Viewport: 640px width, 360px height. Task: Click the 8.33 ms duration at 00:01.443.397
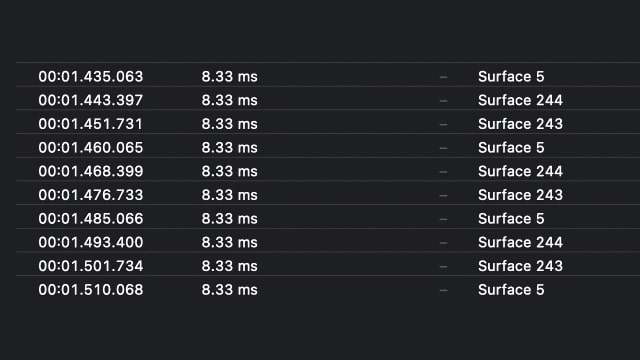(229, 100)
